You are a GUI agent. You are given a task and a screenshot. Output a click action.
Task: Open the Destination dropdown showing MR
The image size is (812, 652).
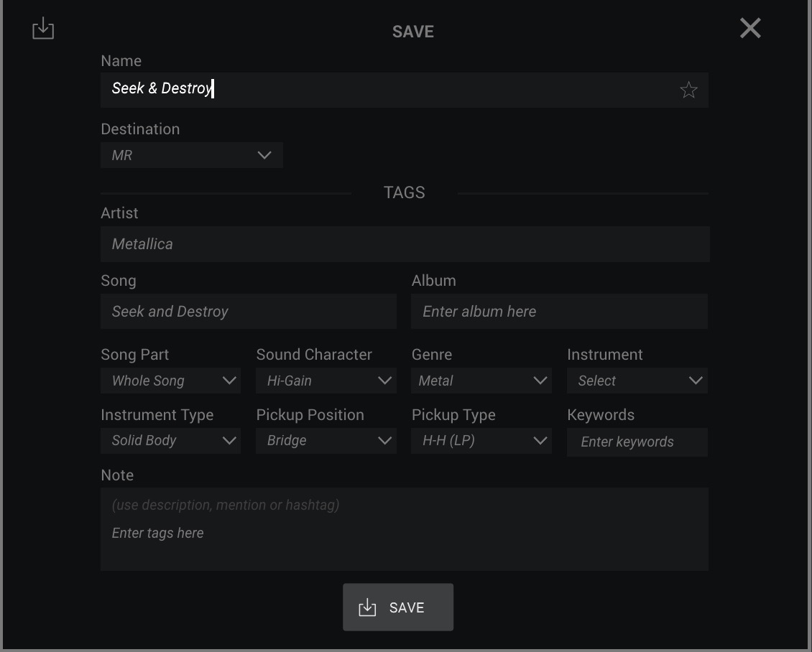(192, 155)
